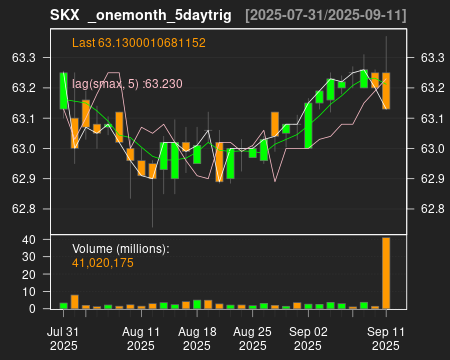
Task: Click the chart title SKX _onemonth_5daytrig
Action: (141, 15)
